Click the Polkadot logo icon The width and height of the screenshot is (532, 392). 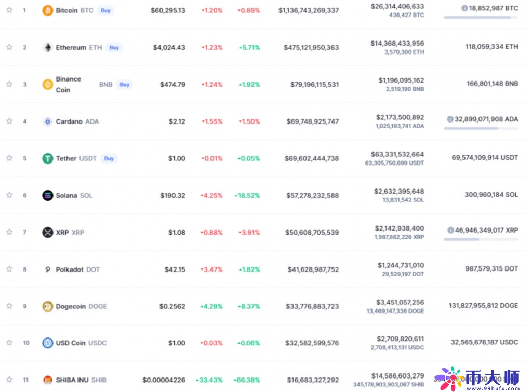click(47, 269)
